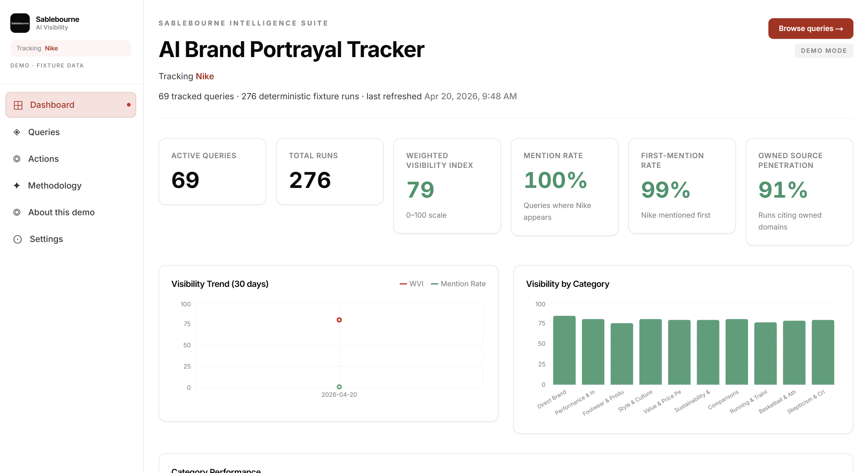
Task: Click the red WVI data point
Action: pyautogui.click(x=339, y=320)
